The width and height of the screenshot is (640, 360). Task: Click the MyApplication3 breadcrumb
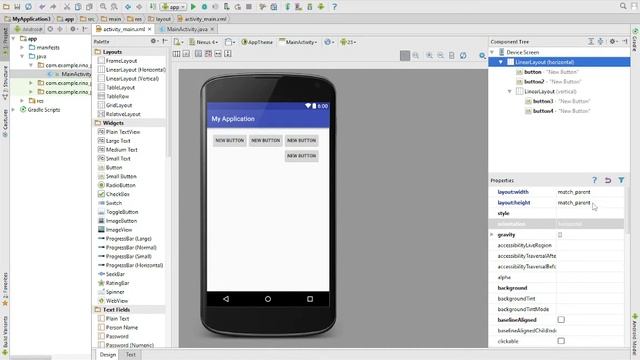27,19
